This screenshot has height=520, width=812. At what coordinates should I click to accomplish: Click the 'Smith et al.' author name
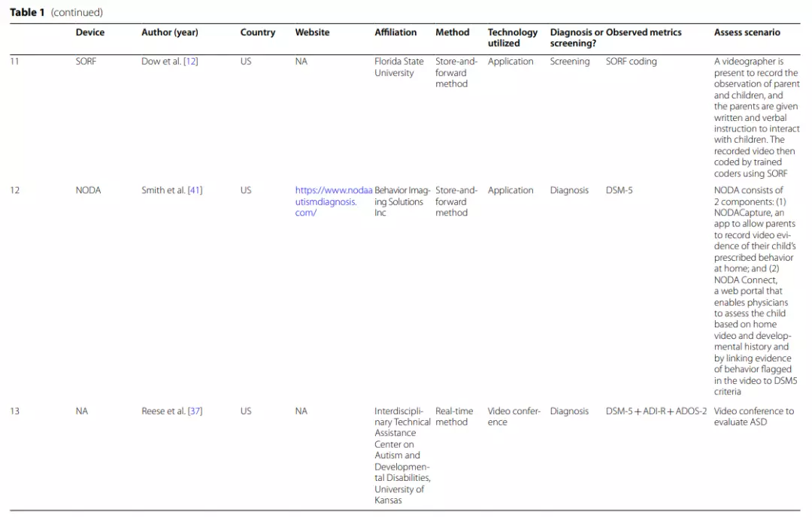[163, 190]
